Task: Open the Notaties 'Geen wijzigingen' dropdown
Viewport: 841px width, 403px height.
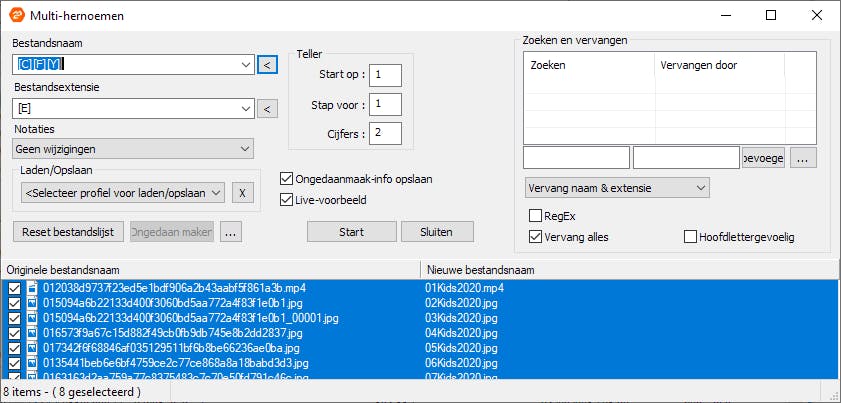Action: pyautogui.click(x=134, y=149)
